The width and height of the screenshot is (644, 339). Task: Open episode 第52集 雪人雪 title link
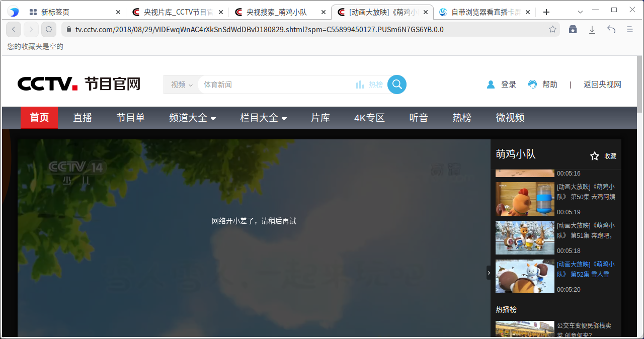pos(586,269)
